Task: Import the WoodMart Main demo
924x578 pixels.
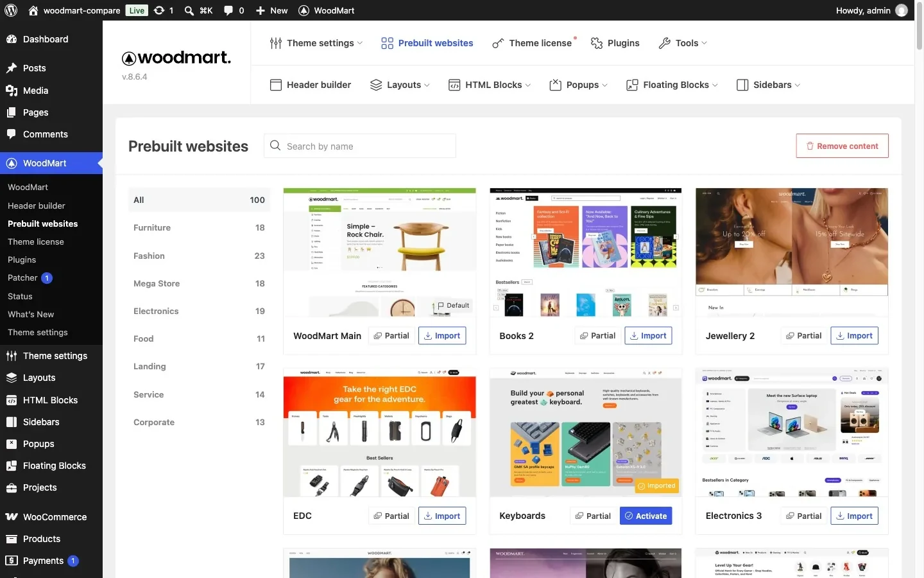Action: pos(442,335)
